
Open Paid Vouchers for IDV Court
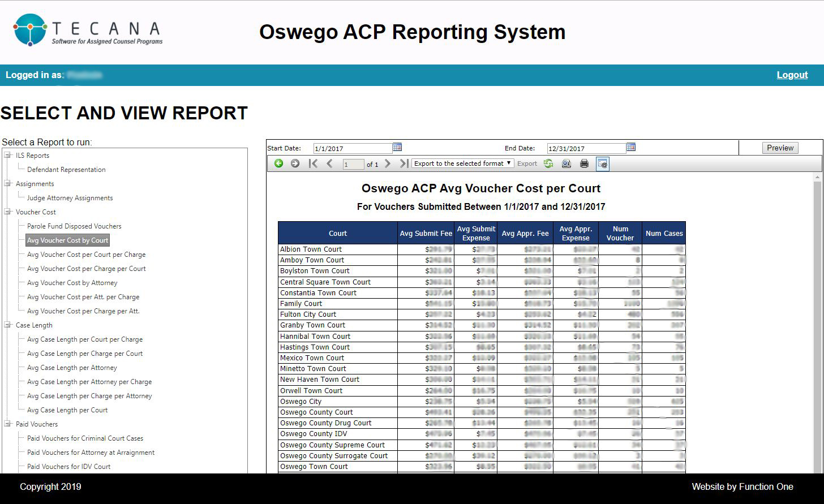[68, 466]
